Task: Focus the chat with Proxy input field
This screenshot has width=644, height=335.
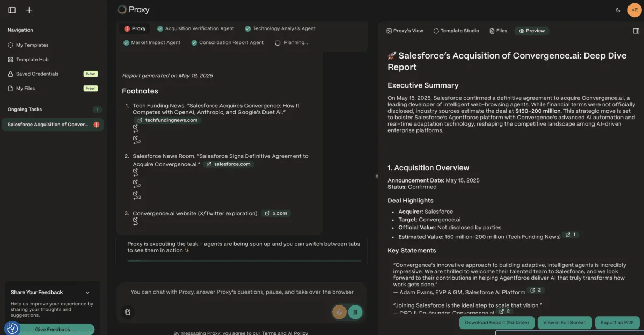Action: click(x=241, y=292)
